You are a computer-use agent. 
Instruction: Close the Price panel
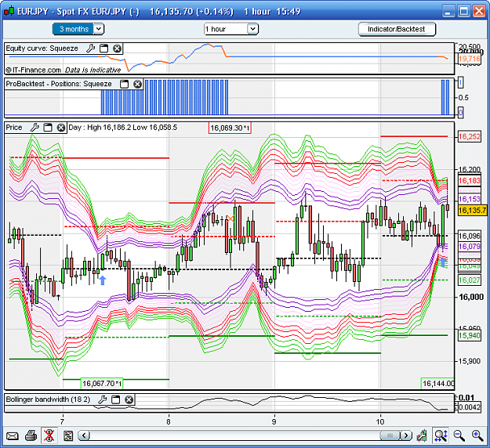(x=61, y=128)
